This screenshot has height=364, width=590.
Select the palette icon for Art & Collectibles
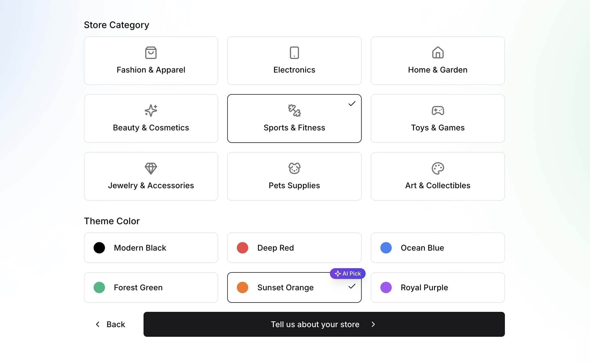coord(438,168)
